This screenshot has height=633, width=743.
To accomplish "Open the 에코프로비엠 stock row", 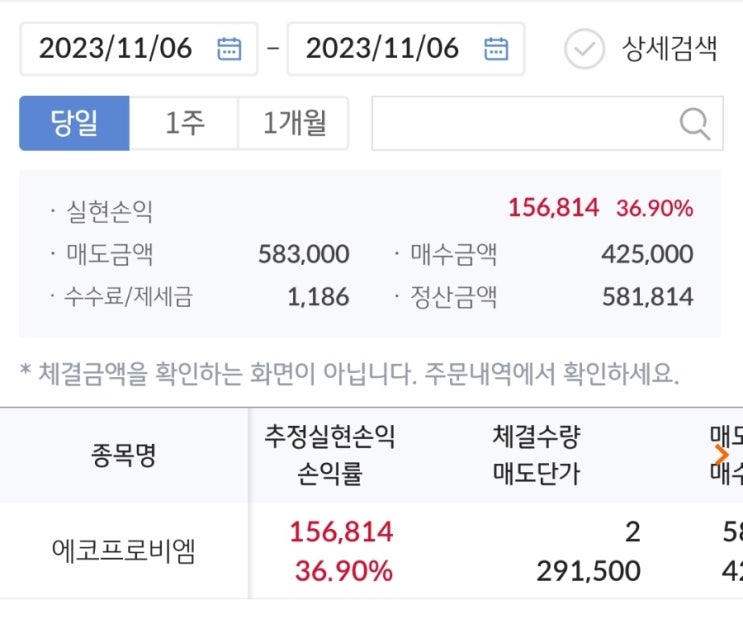I will pyautogui.click(x=124, y=551).
